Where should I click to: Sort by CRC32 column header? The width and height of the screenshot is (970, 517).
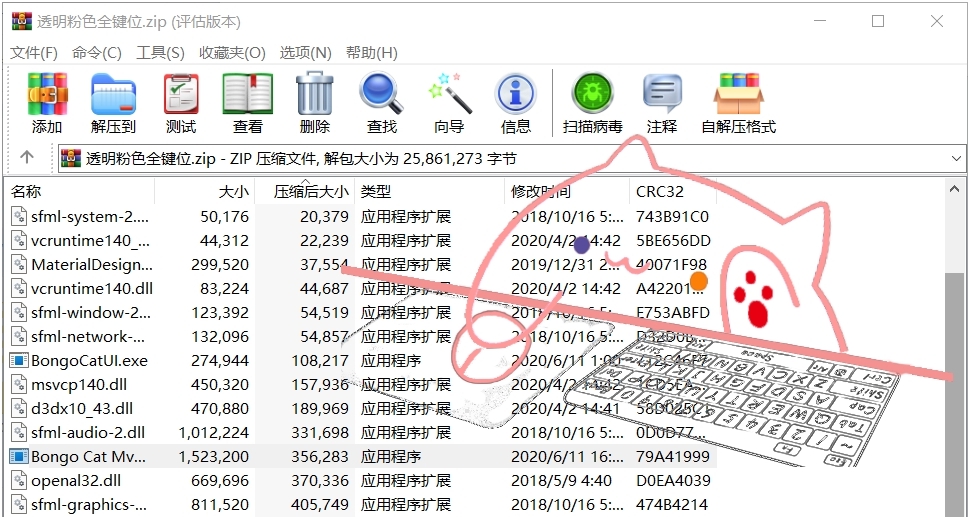(x=673, y=192)
